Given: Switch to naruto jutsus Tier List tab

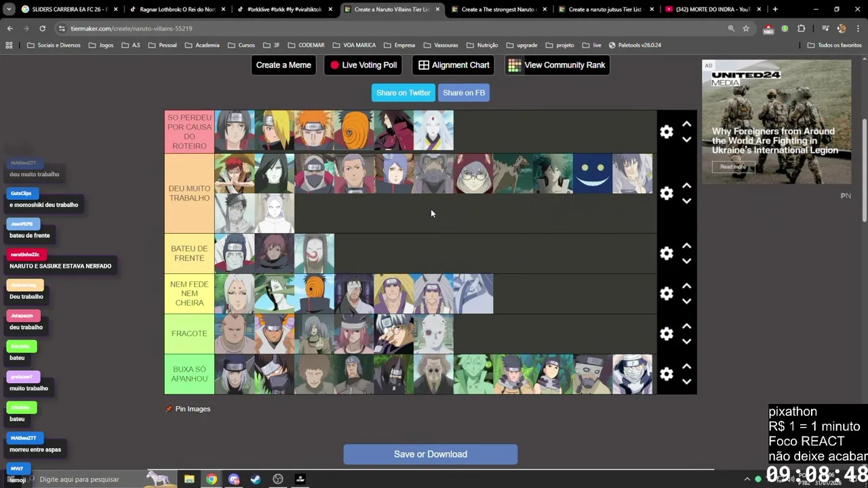Looking at the screenshot, I should click(605, 9).
